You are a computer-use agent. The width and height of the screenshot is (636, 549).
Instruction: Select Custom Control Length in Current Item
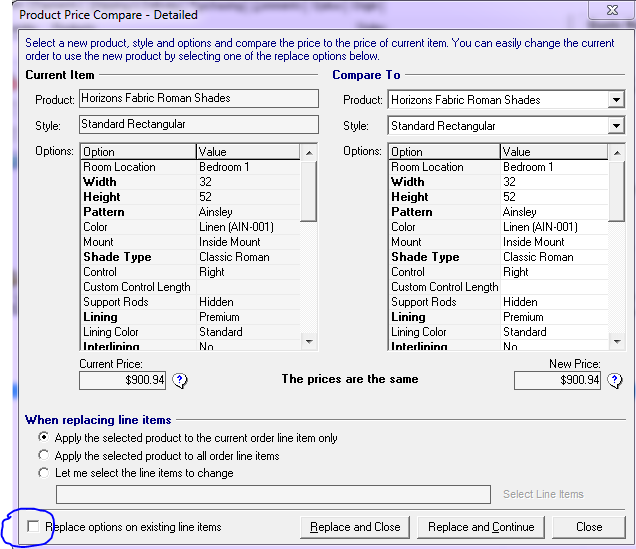(190, 287)
